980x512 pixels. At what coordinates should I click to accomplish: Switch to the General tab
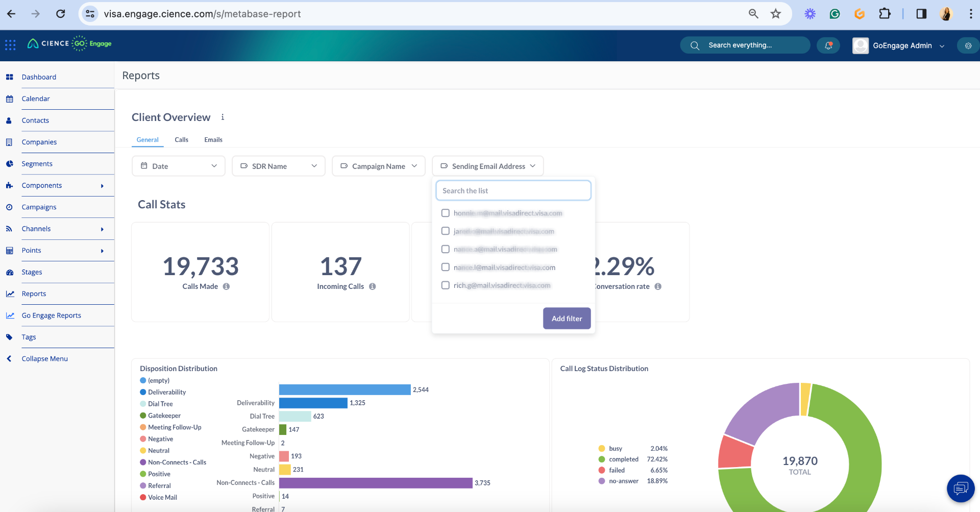(x=148, y=140)
